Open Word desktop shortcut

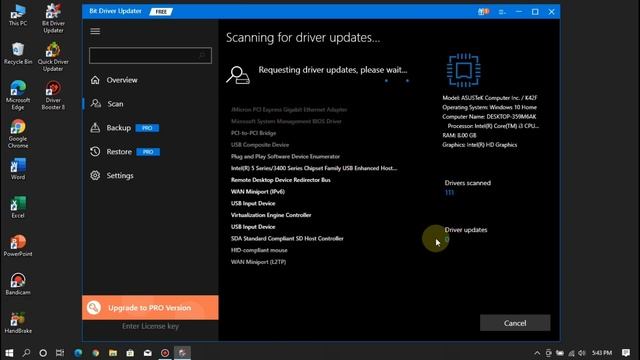coord(18,169)
